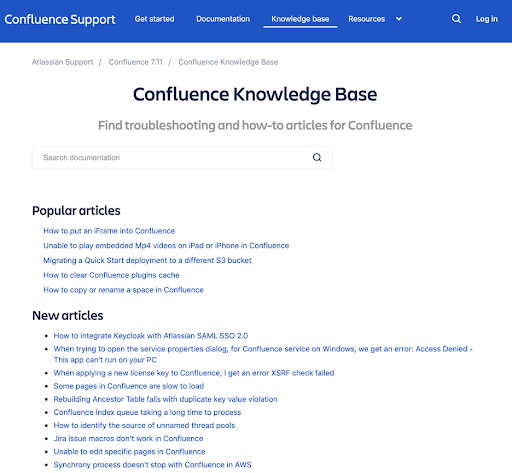The height and width of the screenshot is (473, 512).
Task: Click the magnifier icon in the search box
Action: click(x=317, y=157)
